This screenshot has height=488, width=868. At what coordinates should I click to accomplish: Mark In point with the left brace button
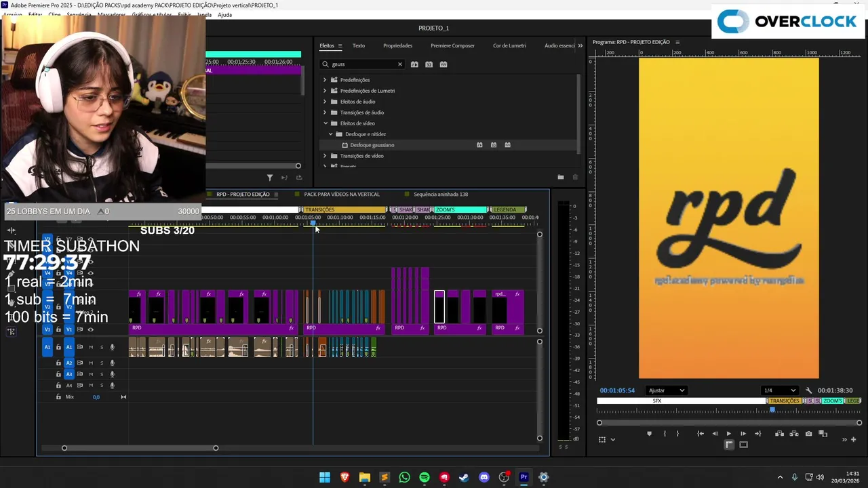coord(665,434)
